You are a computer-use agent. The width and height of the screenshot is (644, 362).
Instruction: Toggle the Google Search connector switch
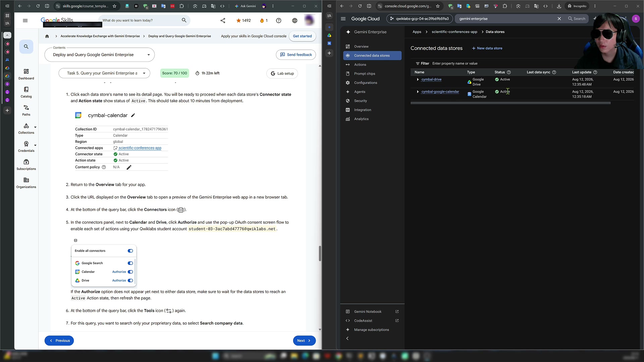(x=130, y=263)
